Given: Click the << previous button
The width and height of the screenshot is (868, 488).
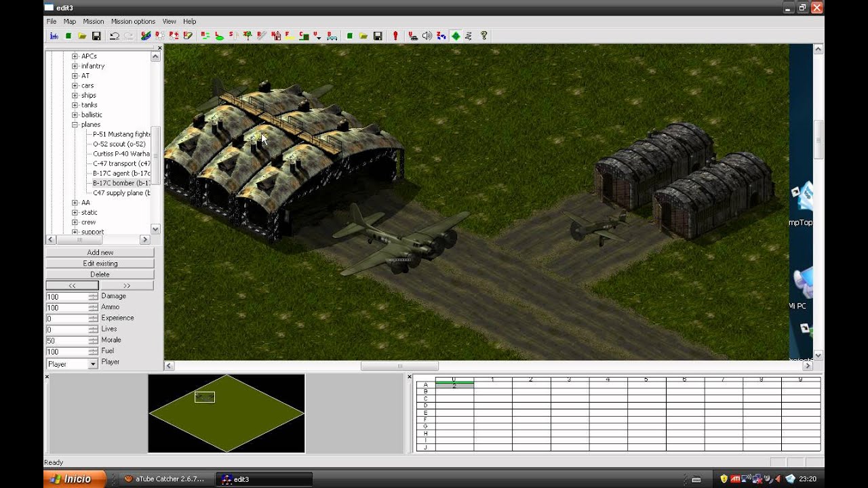Looking at the screenshot, I should pyautogui.click(x=72, y=285).
